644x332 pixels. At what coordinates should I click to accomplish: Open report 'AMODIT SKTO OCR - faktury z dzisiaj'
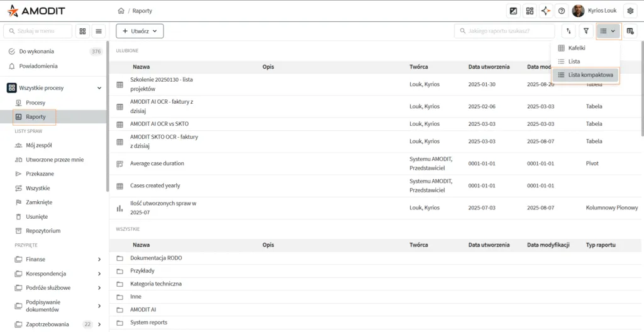point(164,141)
